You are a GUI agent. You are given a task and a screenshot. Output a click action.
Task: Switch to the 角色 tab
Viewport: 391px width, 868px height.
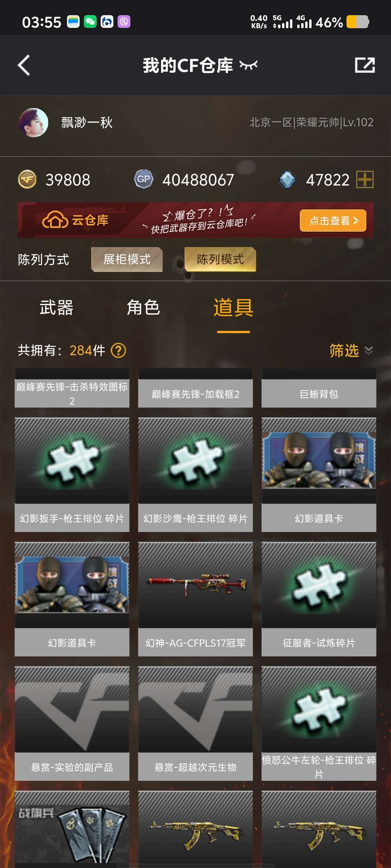(x=143, y=308)
